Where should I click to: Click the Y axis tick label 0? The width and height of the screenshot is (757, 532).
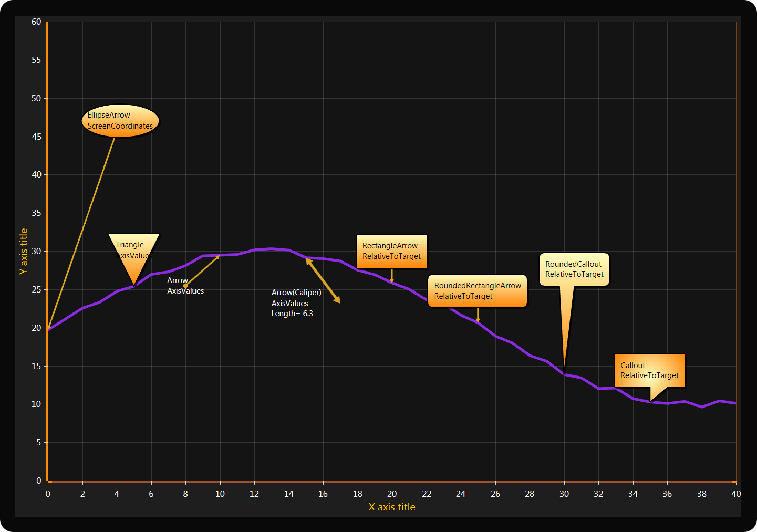38,481
